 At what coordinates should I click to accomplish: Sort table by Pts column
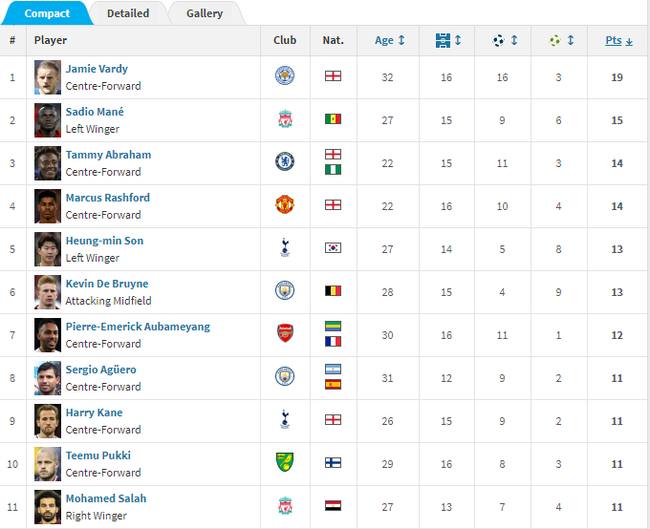point(619,41)
